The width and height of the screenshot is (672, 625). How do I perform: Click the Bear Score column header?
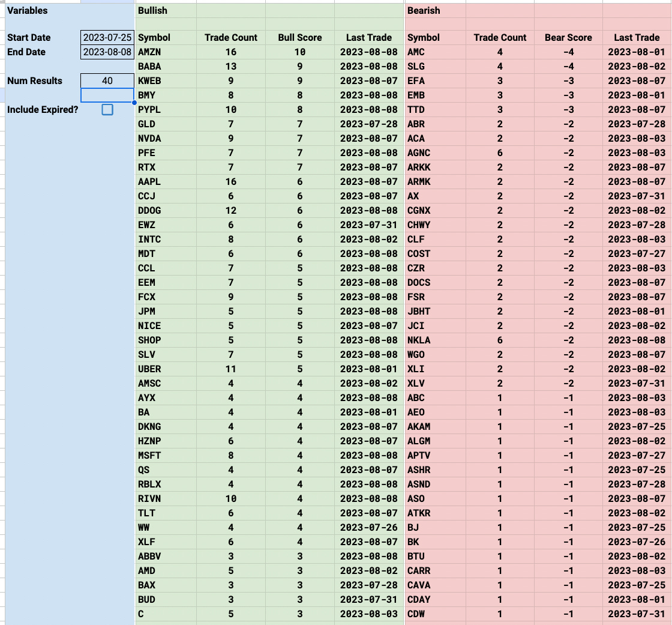tap(568, 38)
